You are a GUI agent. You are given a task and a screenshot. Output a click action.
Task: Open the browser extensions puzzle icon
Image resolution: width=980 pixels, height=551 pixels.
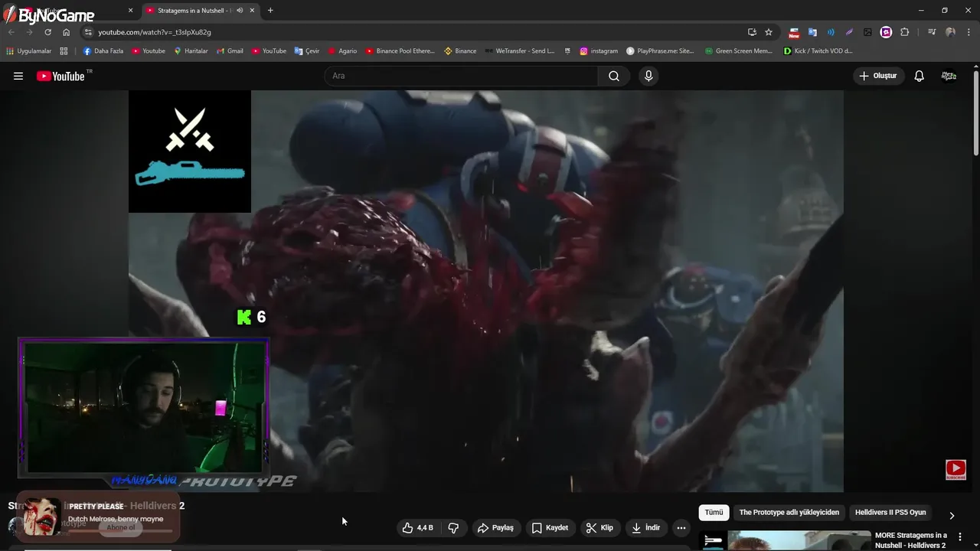point(904,32)
